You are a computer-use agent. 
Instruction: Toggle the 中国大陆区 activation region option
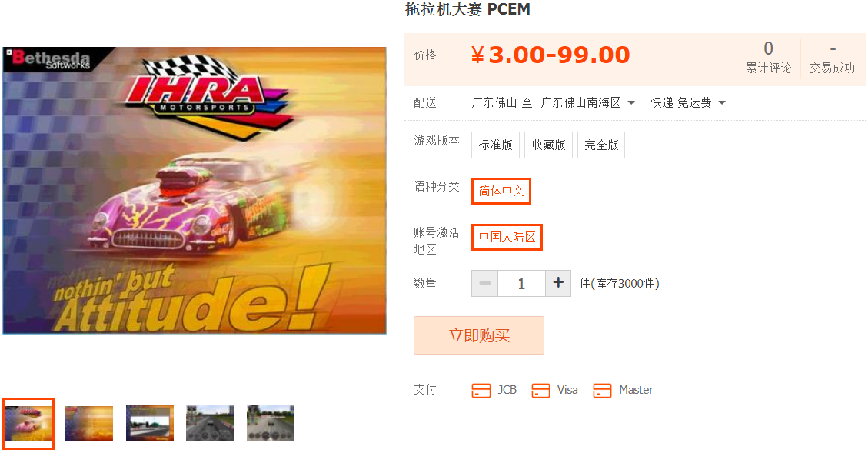pyautogui.click(x=507, y=237)
